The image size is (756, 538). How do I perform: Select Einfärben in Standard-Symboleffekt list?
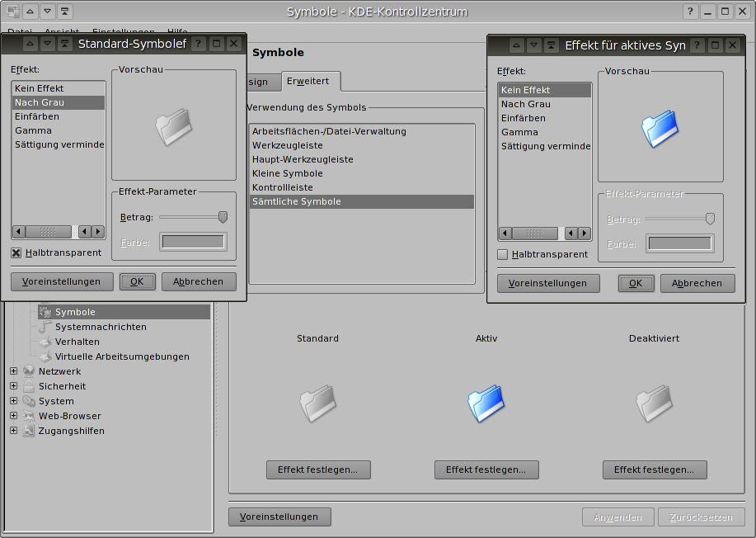pos(58,116)
